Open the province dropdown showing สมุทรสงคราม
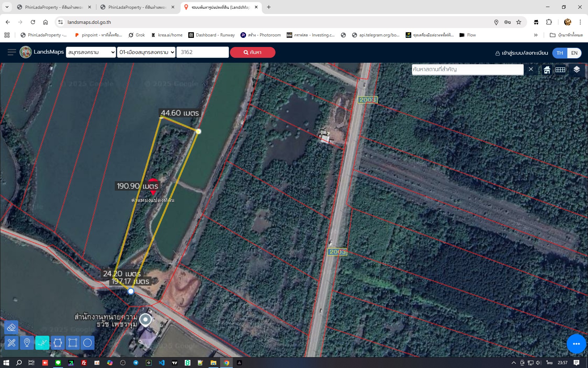Image resolution: width=588 pixels, height=368 pixels. [91, 52]
